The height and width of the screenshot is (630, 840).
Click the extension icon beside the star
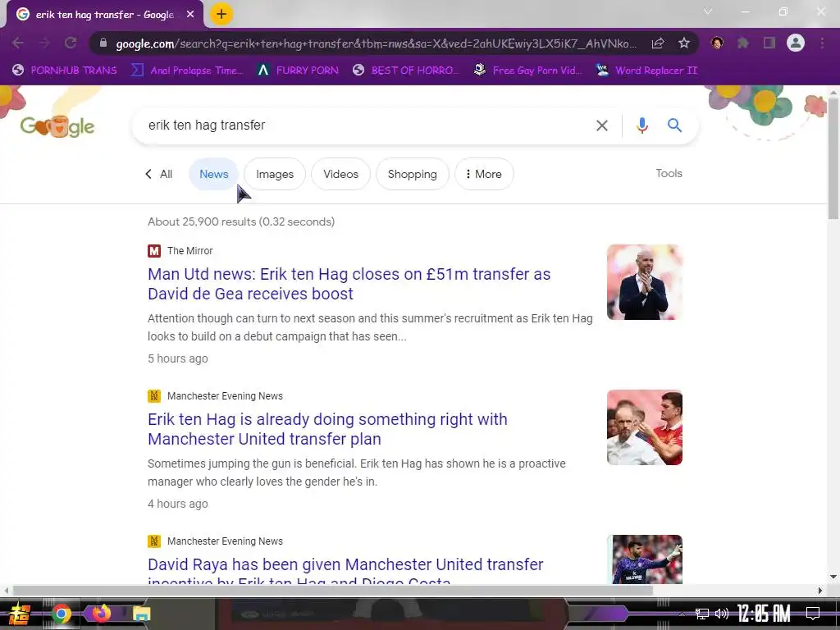pyautogui.click(x=717, y=43)
